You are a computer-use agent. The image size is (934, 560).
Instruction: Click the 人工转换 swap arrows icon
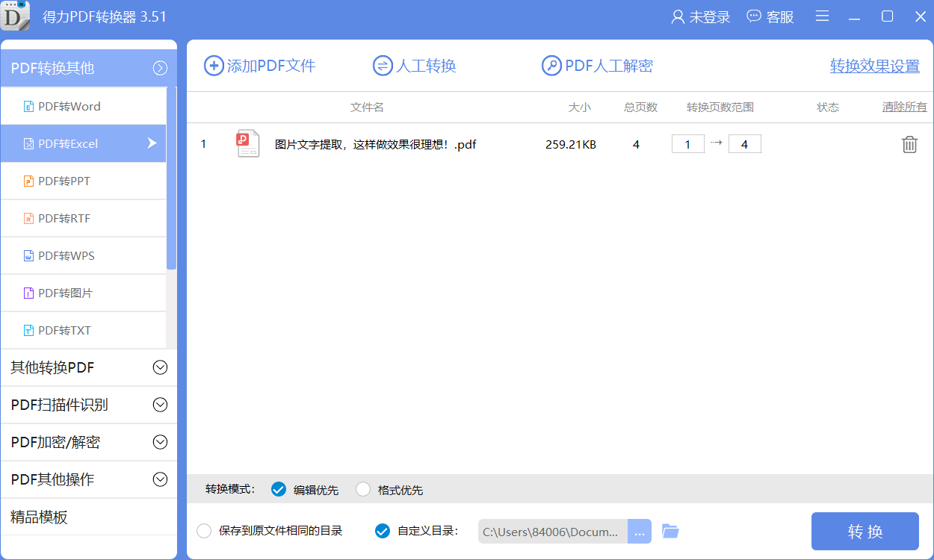383,66
